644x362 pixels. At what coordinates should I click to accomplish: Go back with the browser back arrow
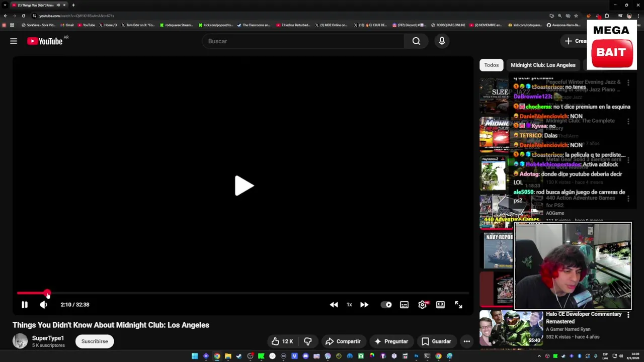(x=5, y=16)
